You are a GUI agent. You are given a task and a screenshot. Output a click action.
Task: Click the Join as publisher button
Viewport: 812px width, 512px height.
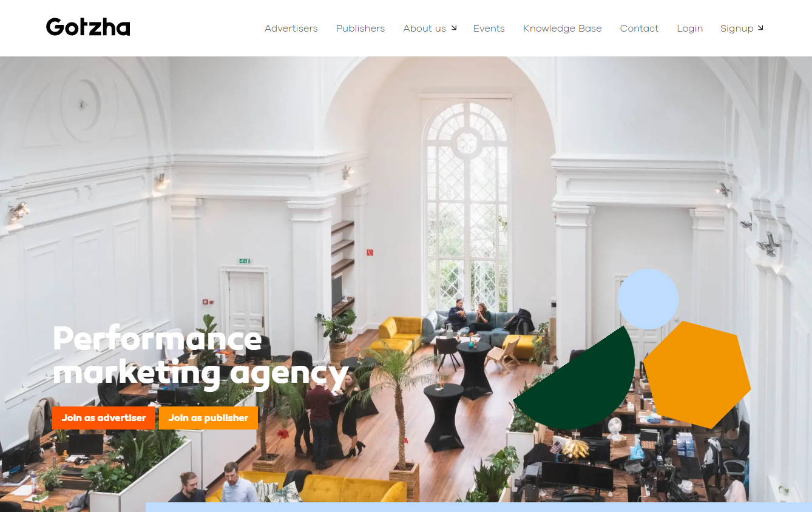click(208, 418)
